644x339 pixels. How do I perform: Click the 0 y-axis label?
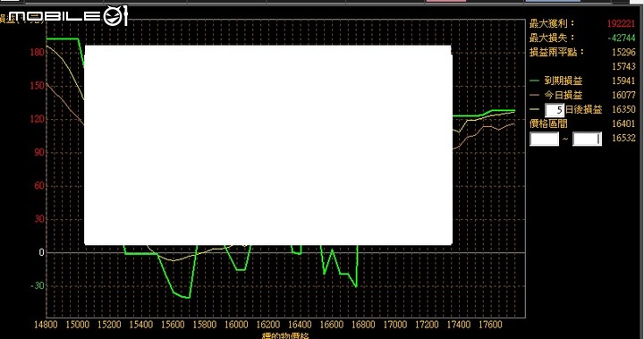(41, 252)
